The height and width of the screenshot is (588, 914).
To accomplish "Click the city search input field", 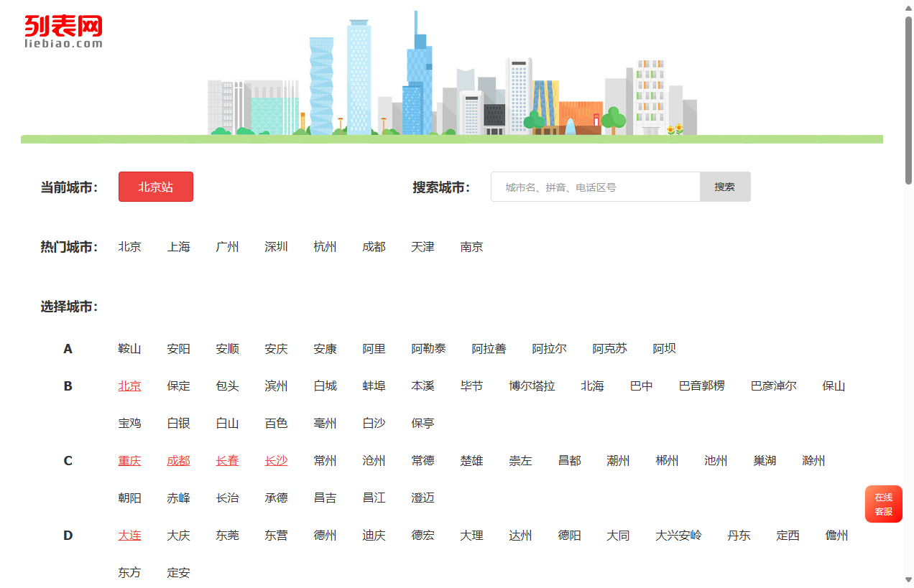I will tap(595, 186).
